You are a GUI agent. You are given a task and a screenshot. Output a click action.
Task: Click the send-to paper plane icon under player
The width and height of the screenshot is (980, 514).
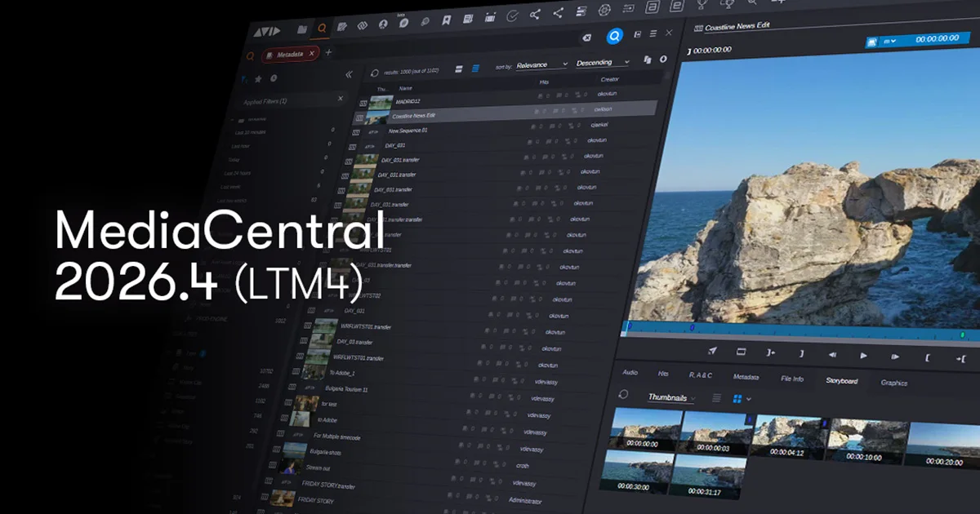(x=712, y=351)
